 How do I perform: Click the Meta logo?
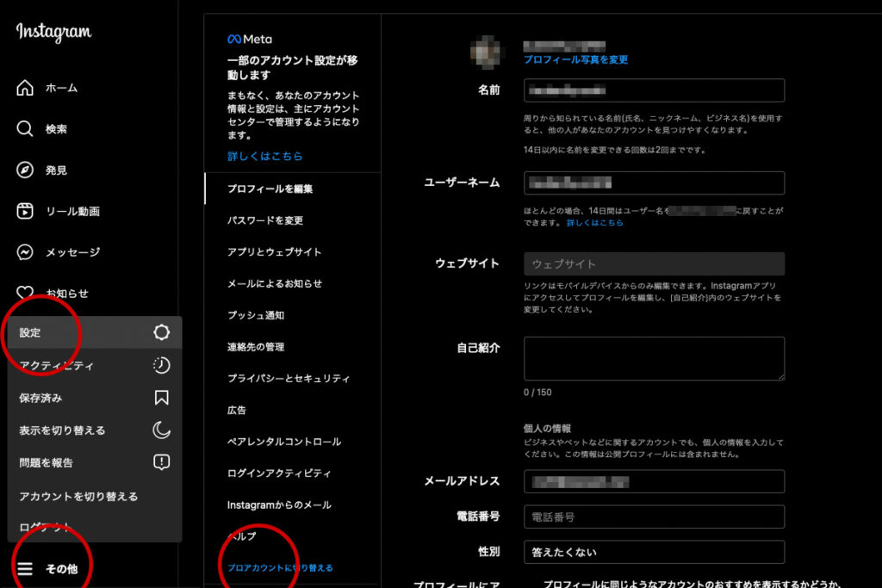(x=250, y=40)
